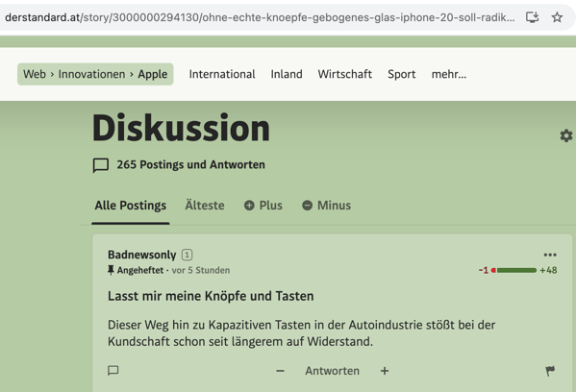
Task: Go to Apple breadcrumb section
Action: (153, 75)
